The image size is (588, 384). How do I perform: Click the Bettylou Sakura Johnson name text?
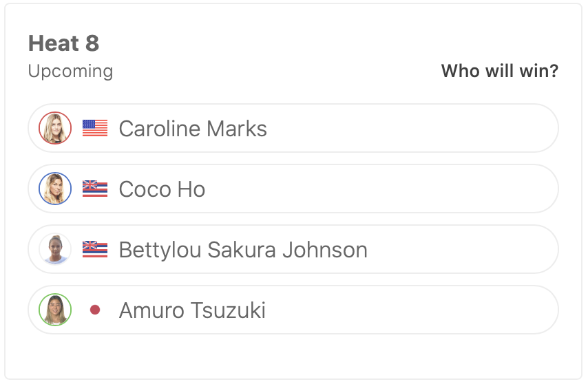[x=243, y=250]
